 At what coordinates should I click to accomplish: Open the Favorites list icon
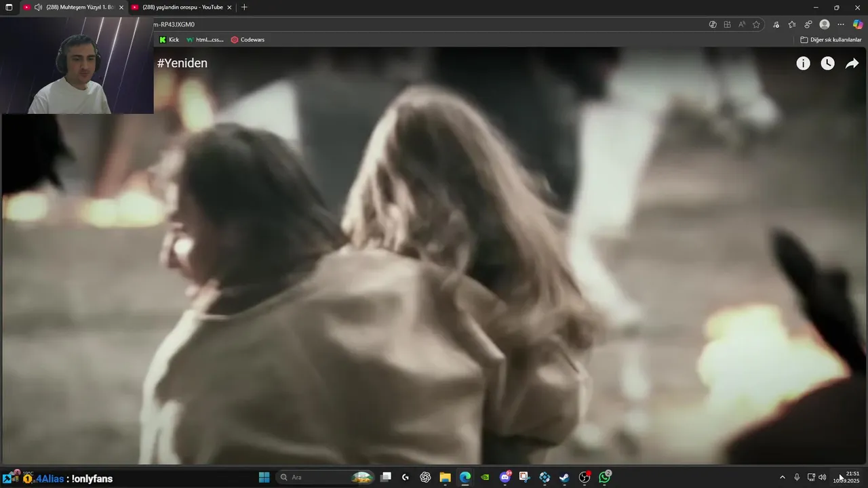tap(792, 24)
